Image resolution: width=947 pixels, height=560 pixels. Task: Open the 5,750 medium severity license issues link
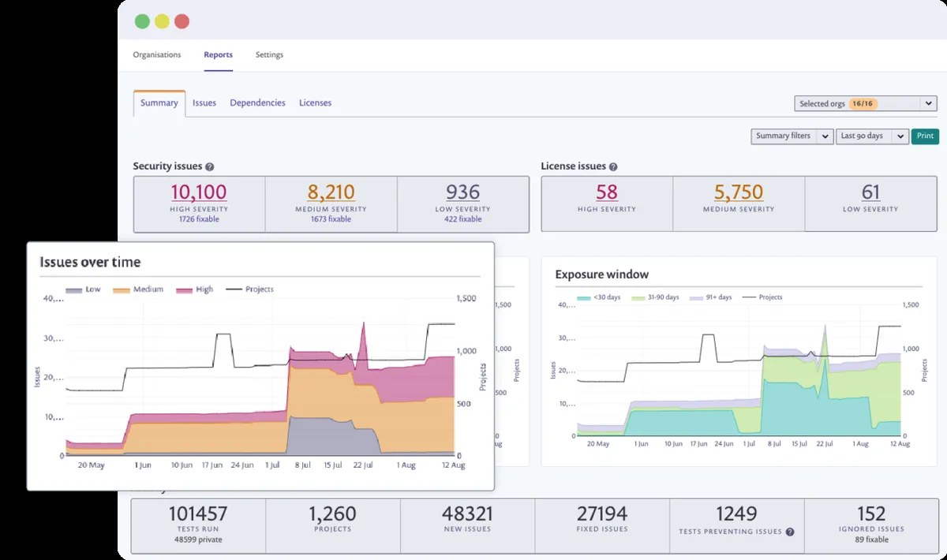739,192
